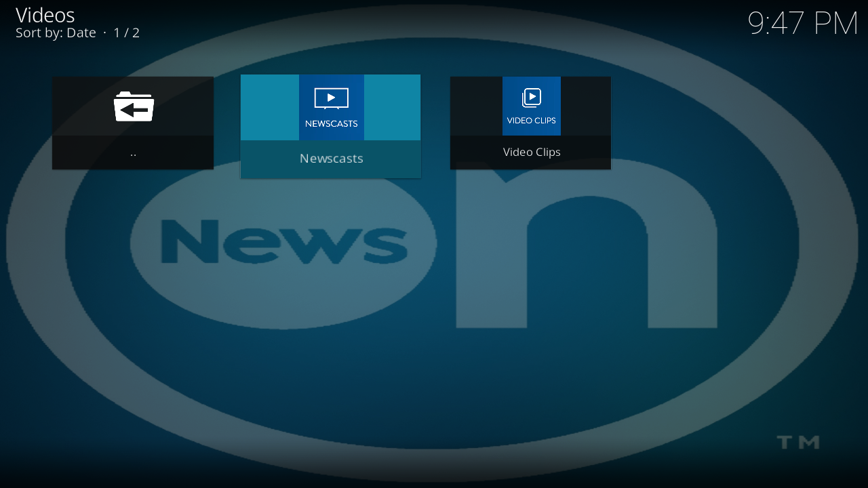The image size is (868, 488).
Task: Select the Video Clips label below the tile
Action: pos(532,152)
